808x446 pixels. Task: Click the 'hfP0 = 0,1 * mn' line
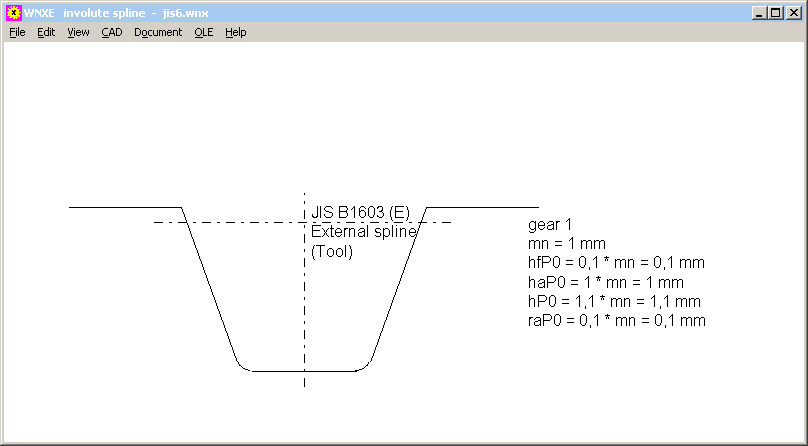click(x=616, y=263)
